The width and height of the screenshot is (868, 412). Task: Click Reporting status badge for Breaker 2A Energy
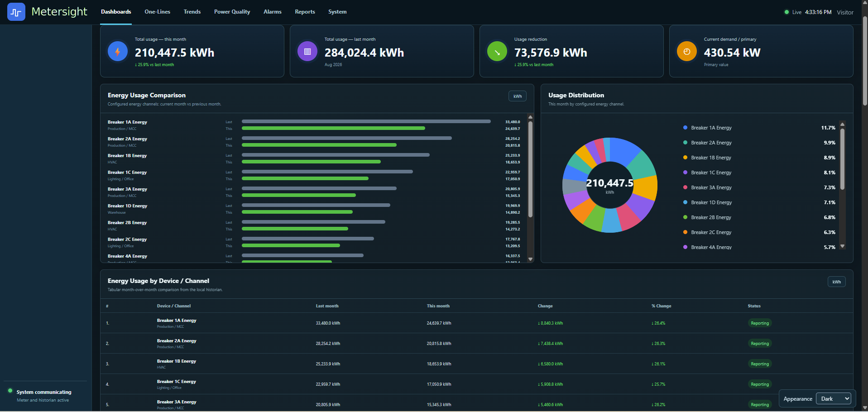pos(760,344)
